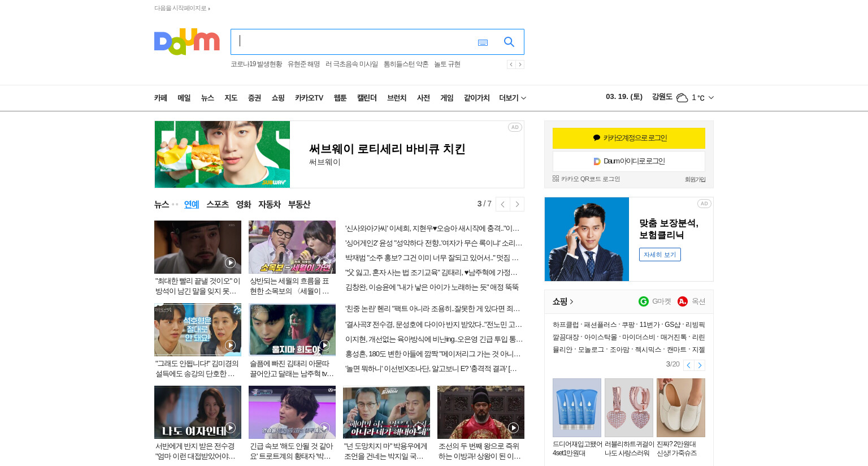Switch to the 자동차 news tab
Viewport: 868px width, 466px height.
[x=270, y=204]
